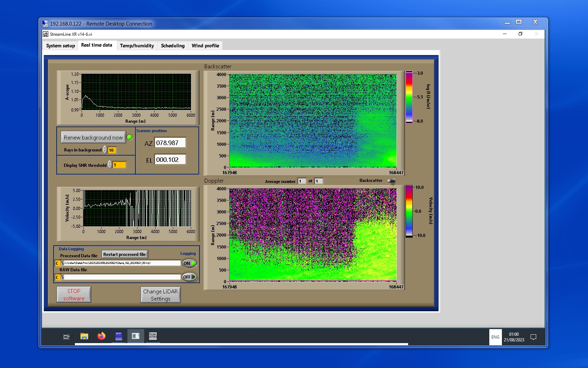Click the Change LiDAR Settings button
Screen dimensions: 588x368
[161, 295]
